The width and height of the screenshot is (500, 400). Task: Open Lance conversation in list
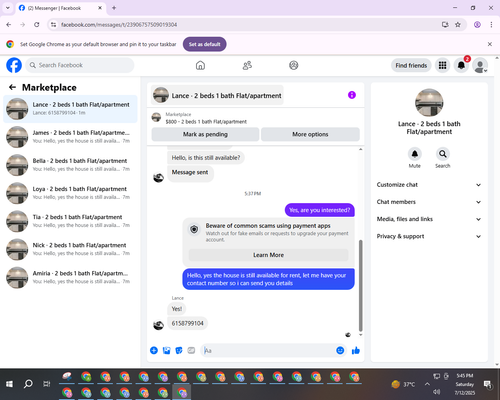coord(70,109)
